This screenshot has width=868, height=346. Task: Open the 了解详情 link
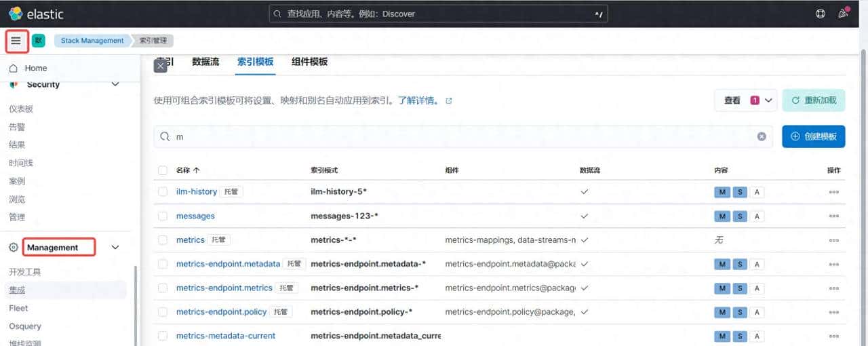pyautogui.click(x=418, y=101)
